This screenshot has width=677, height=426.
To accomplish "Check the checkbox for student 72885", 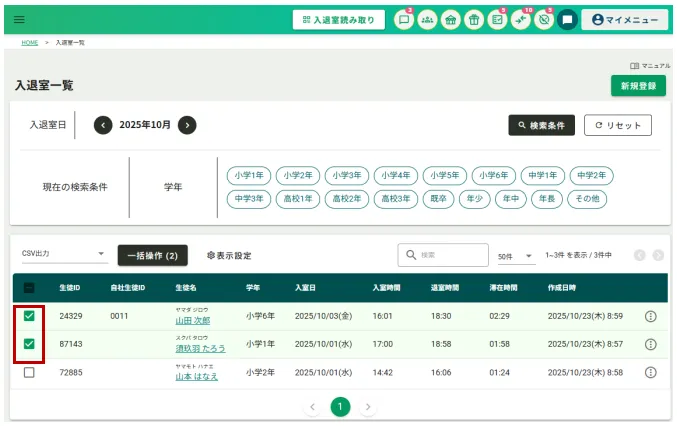I will pyautogui.click(x=29, y=373).
